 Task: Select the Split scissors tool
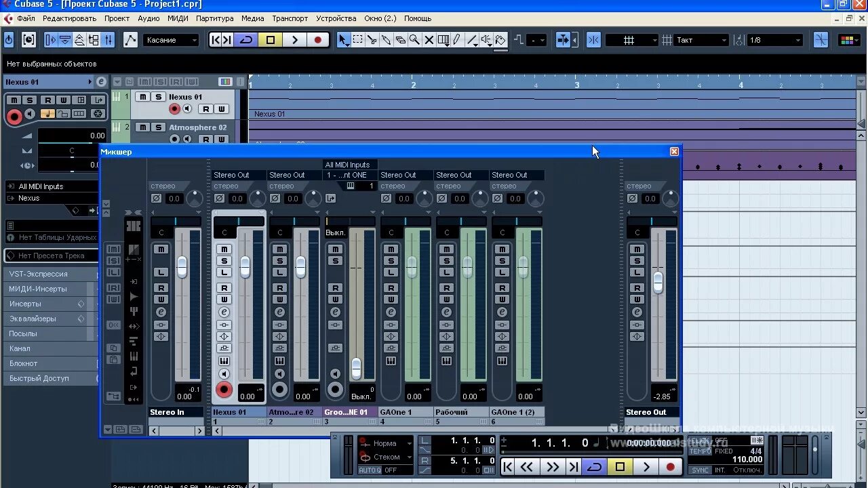tap(372, 40)
